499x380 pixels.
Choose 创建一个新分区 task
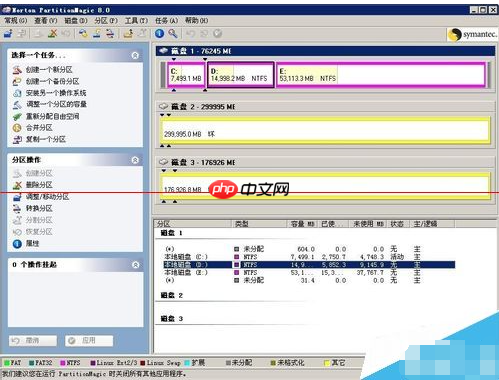tap(49, 70)
